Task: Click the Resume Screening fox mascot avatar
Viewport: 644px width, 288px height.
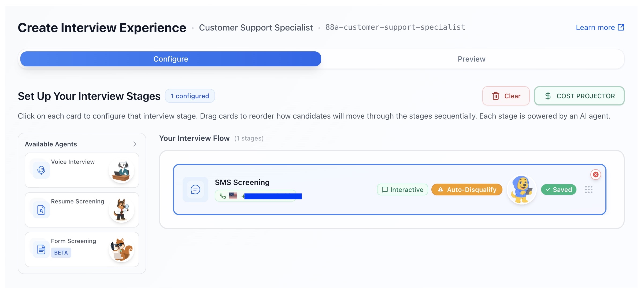Action: [121, 210]
